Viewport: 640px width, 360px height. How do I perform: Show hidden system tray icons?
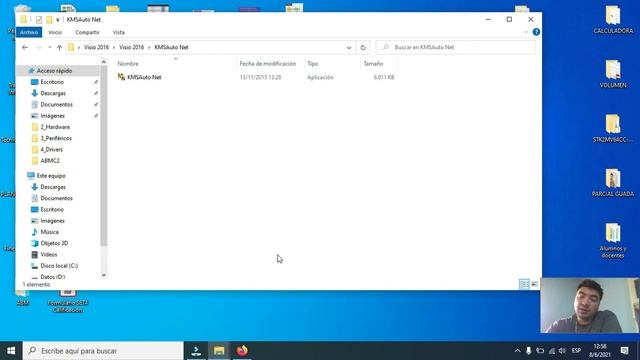(518, 351)
